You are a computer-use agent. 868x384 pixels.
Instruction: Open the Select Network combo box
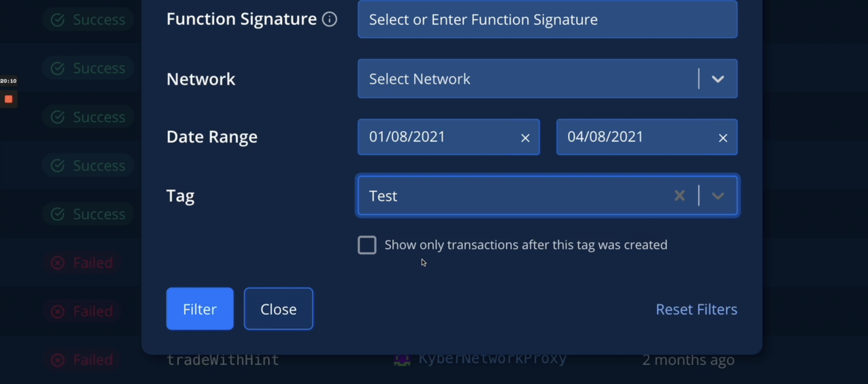[x=547, y=79]
